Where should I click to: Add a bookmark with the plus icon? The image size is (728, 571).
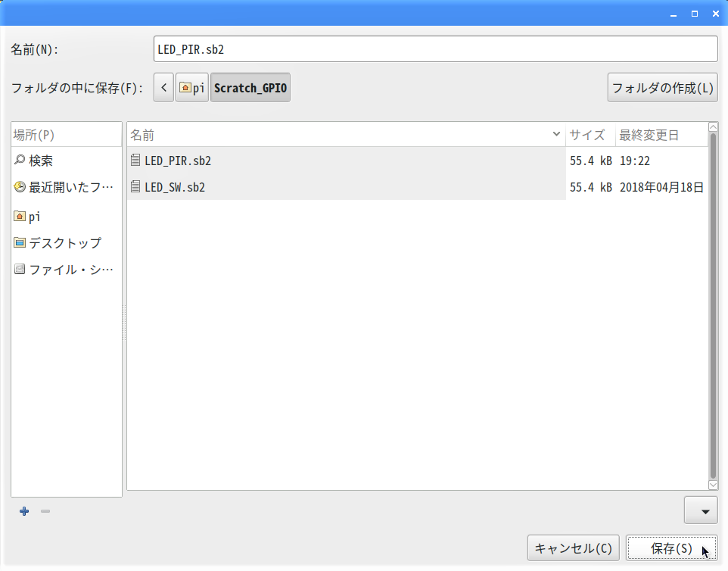(x=24, y=511)
